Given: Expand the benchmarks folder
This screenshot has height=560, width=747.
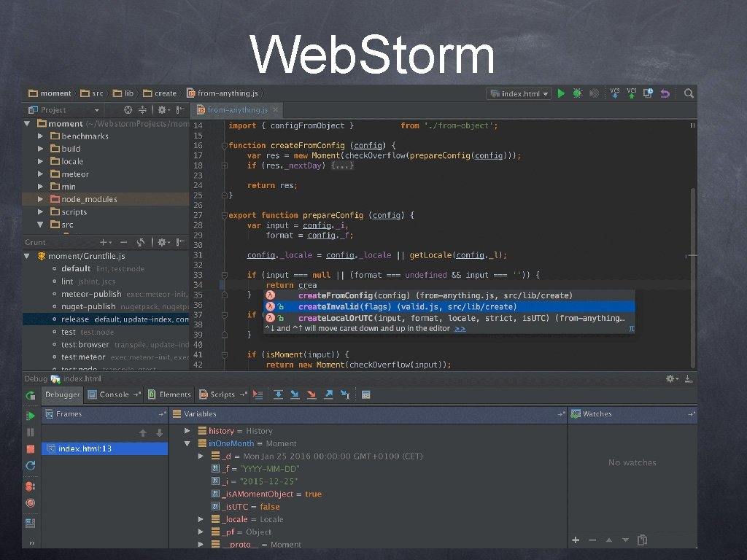Looking at the screenshot, I should (x=41, y=136).
